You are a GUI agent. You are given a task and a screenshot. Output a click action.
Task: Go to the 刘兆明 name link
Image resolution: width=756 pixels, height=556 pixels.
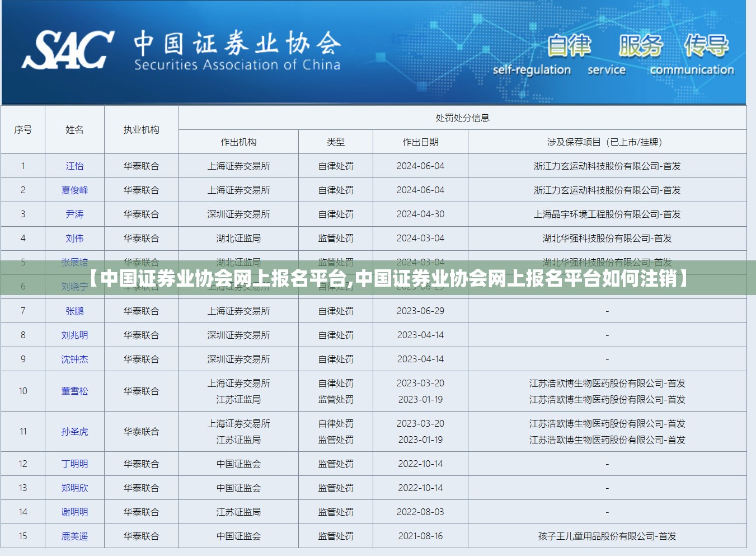click(74, 335)
